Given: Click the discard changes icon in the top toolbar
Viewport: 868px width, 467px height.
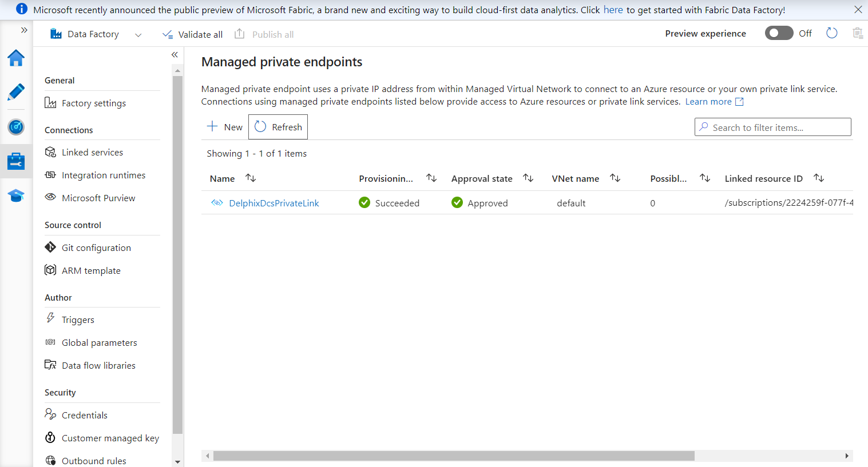Looking at the screenshot, I should 858,33.
